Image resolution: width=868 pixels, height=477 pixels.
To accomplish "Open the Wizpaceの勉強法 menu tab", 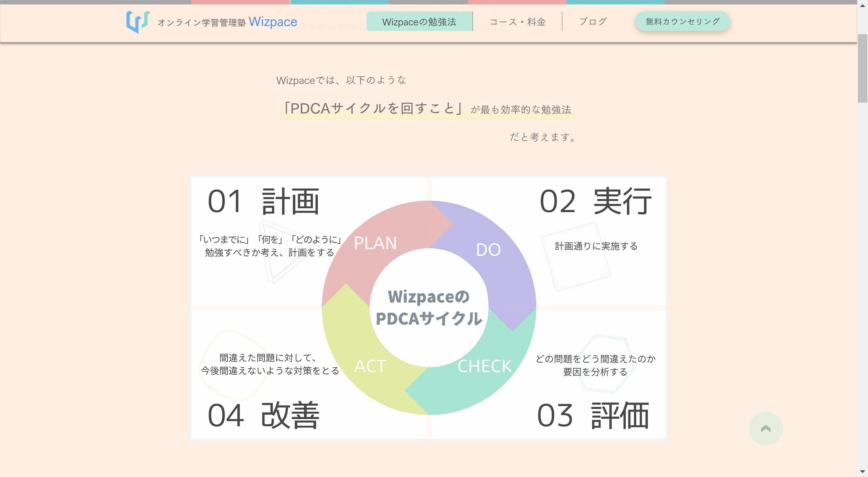I will [x=419, y=22].
